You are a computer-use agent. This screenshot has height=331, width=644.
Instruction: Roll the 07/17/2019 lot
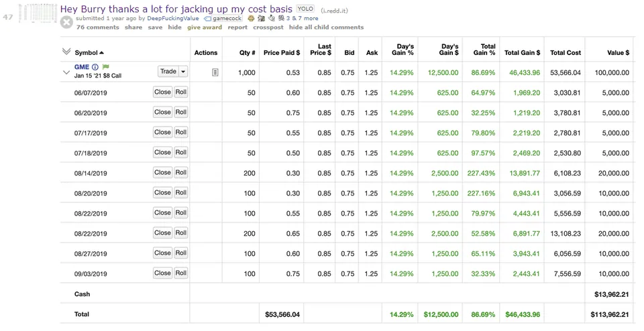(181, 132)
